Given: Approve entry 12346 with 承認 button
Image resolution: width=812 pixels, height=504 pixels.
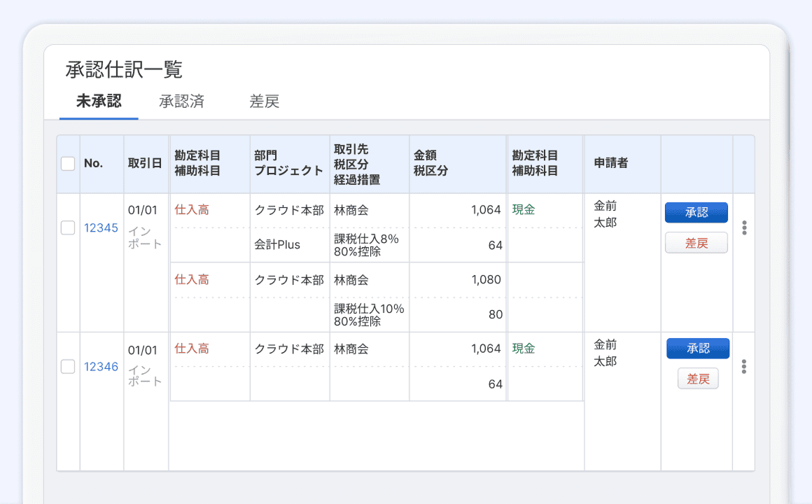Looking at the screenshot, I should [697, 349].
